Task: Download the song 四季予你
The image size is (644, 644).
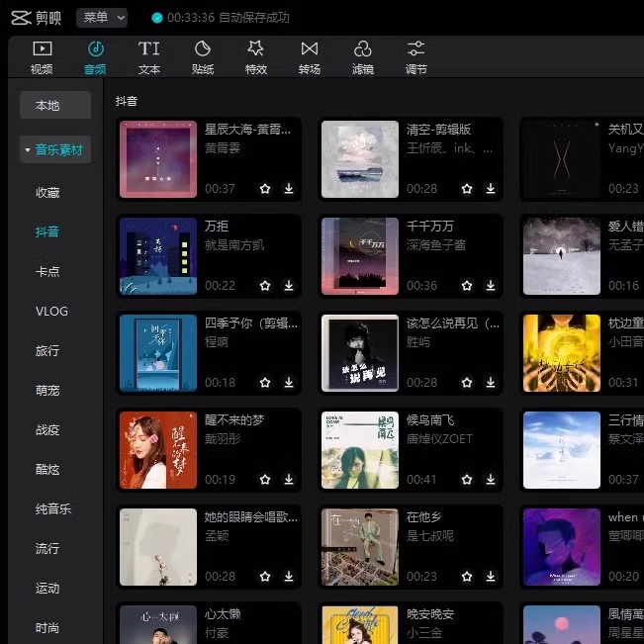Action: point(289,383)
